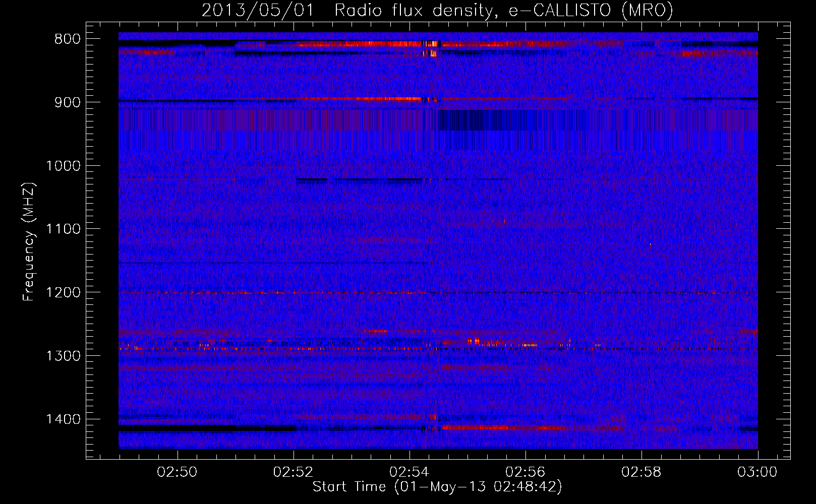
Task: Click the 03:00 time tick label
Action: point(757,472)
